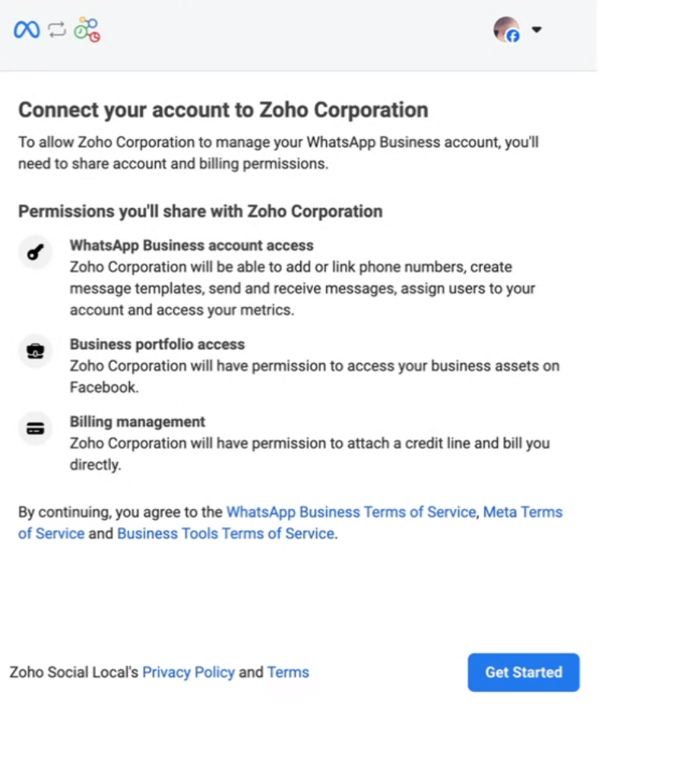Open the Meta Terms of Service link
Screen dimensions: 681x784
pyautogui.click(x=522, y=512)
